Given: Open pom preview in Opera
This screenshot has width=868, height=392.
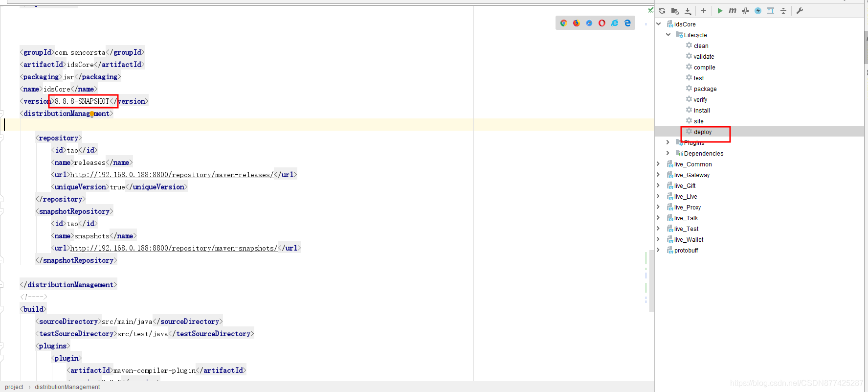Looking at the screenshot, I should pos(602,23).
